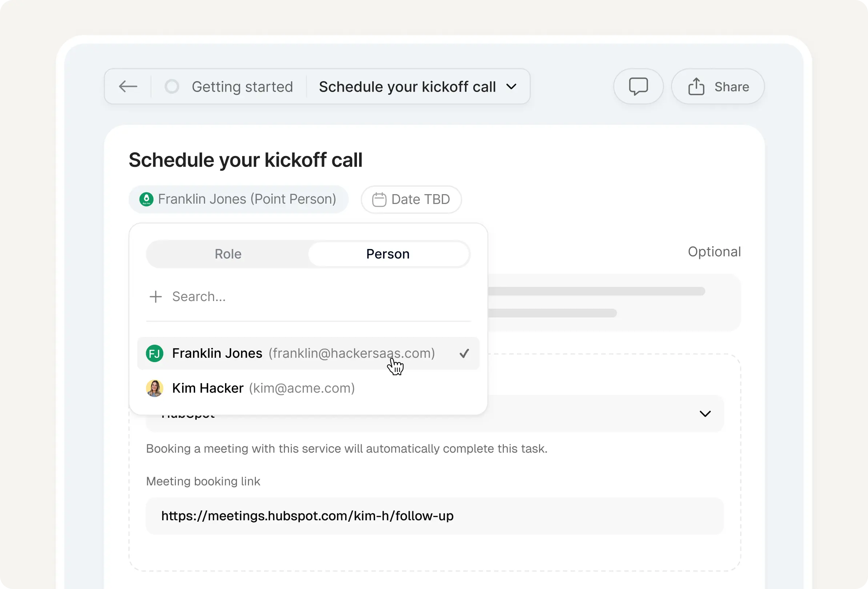Click Kim Hacker's profile photo
This screenshot has width=868, height=589.
click(154, 388)
